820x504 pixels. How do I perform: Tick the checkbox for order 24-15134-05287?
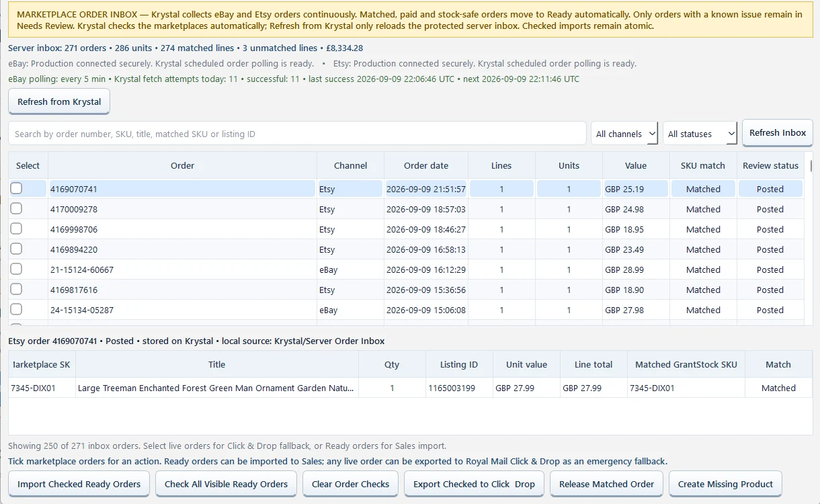pyautogui.click(x=16, y=309)
